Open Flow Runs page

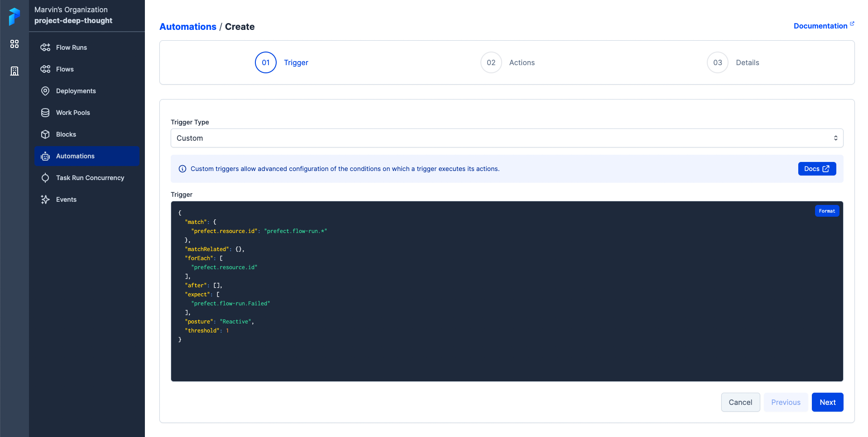pyautogui.click(x=86, y=47)
